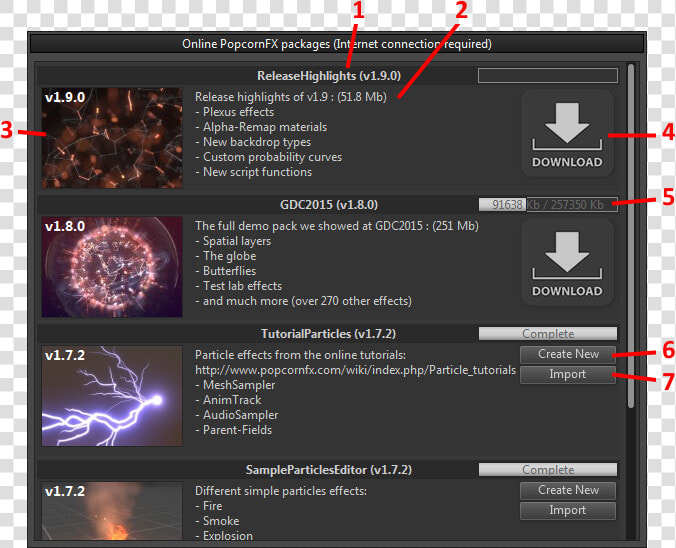
Task: Click the 'New script functions' entry
Action: 254,172
